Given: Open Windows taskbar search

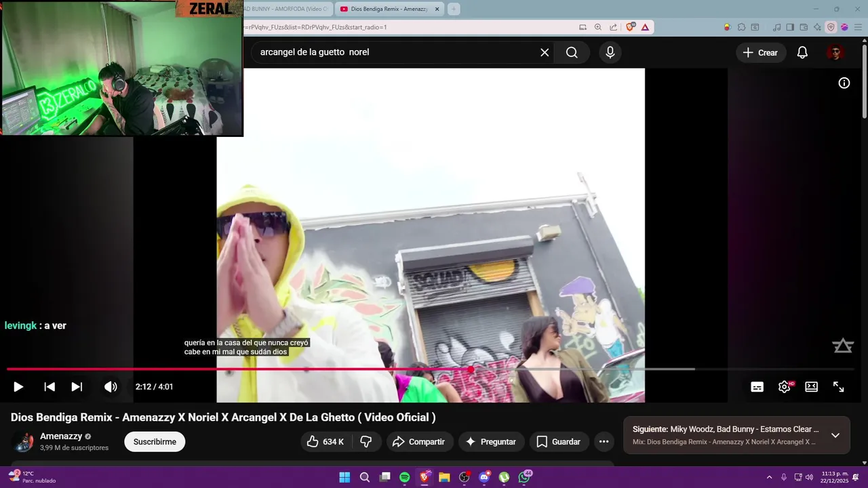Looking at the screenshot, I should 365,477.
